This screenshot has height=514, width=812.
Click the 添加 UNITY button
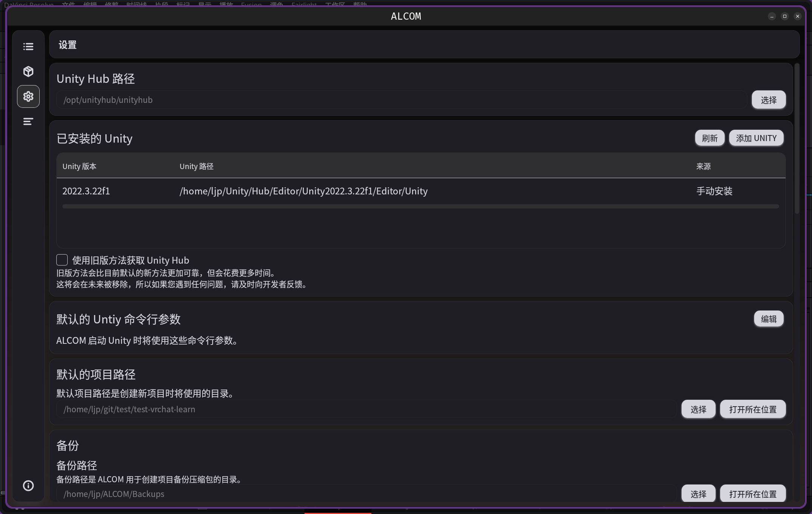(756, 138)
